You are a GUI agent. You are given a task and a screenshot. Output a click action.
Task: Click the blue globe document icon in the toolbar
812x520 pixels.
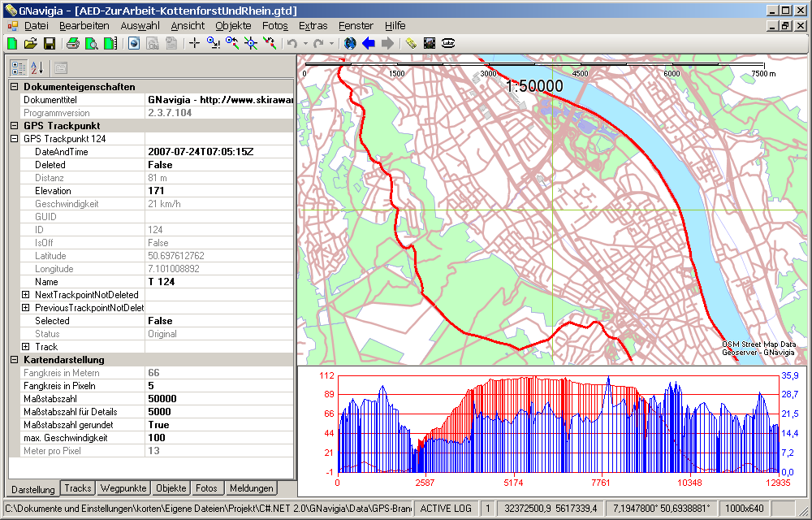click(134, 44)
